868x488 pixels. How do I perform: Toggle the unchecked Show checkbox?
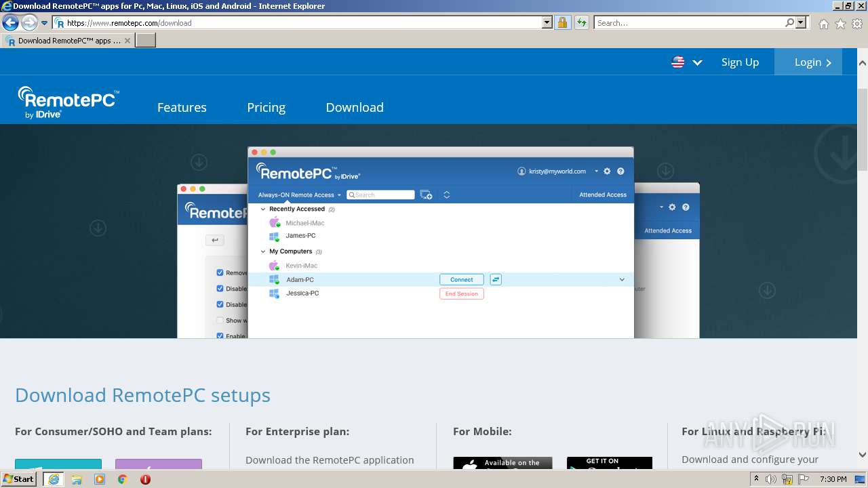(x=220, y=321)
